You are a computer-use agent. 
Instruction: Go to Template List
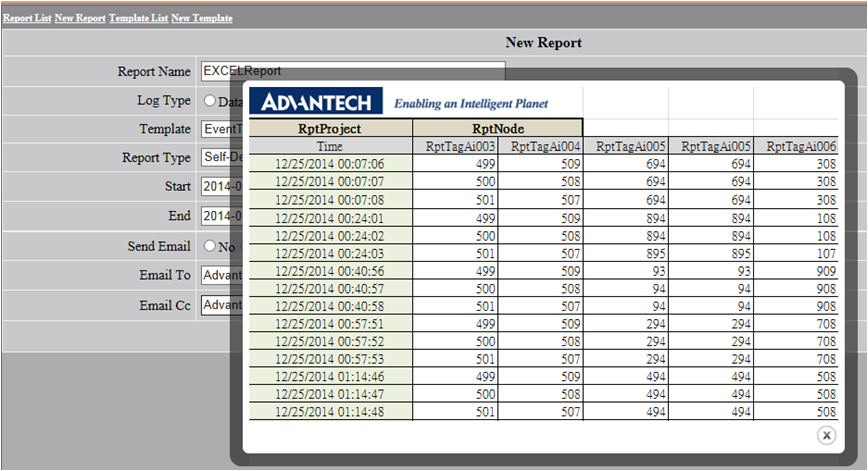click(x=138, y=18)
